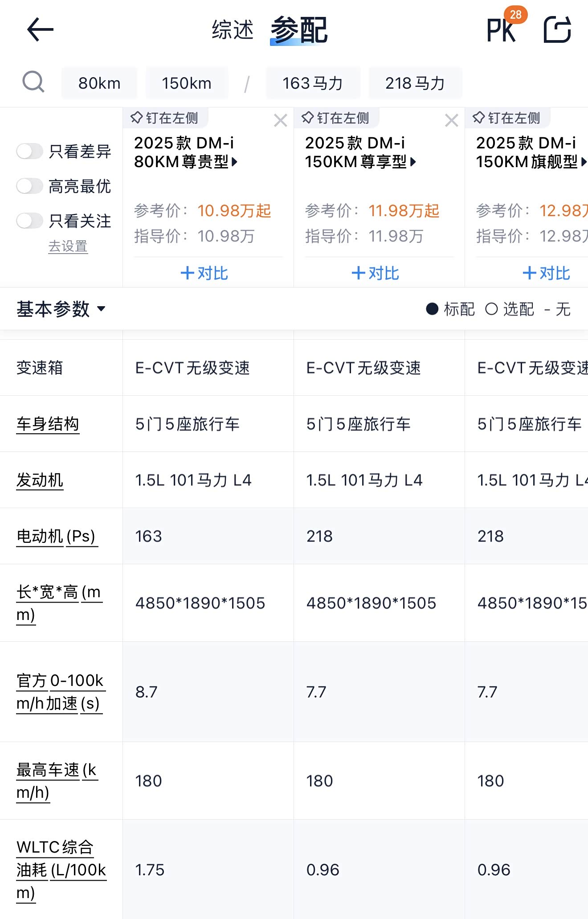Tap the 无 legend entry
This screenshot has height=919, width=588.
click(x=557, y=309)
